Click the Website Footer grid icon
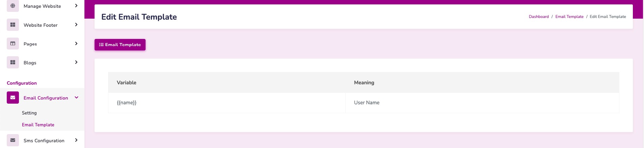 click(13, 25)
